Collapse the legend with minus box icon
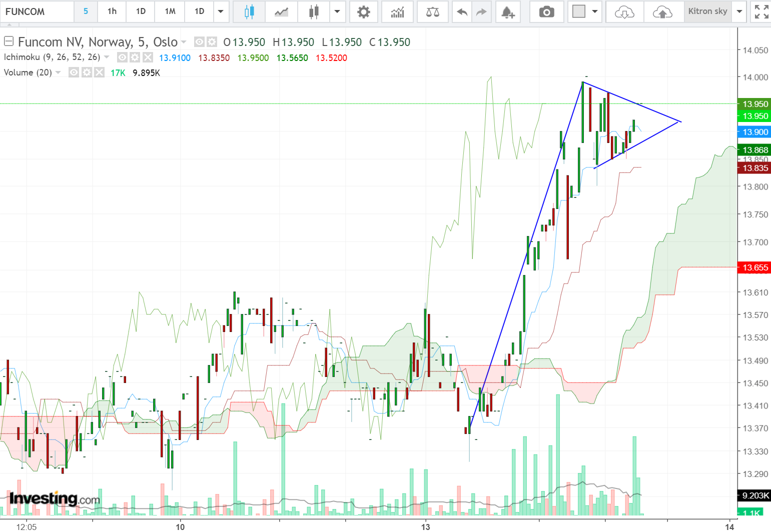The image size is (771, 532). [9, 41]
